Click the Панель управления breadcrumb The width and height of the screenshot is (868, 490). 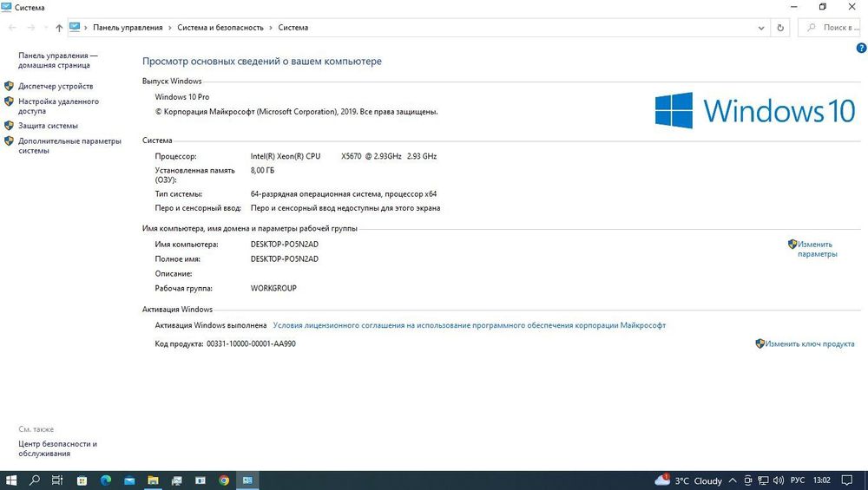[128, 28]
